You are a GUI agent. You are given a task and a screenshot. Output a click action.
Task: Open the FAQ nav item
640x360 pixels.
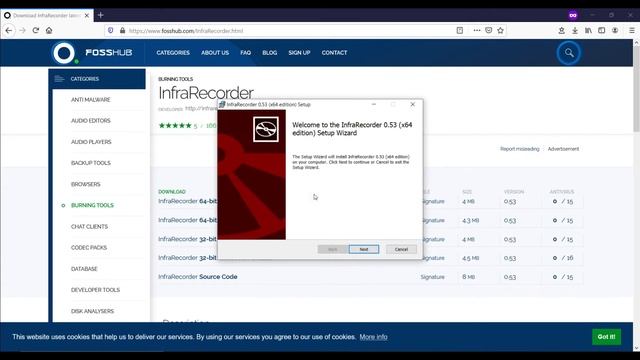(x=245, y=53)
